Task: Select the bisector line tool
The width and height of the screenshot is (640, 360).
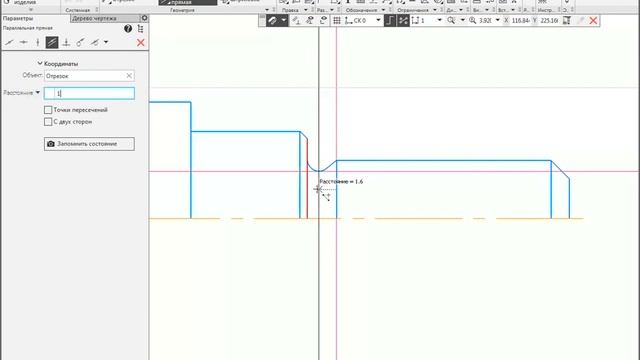Action: [x=95, y=42]
